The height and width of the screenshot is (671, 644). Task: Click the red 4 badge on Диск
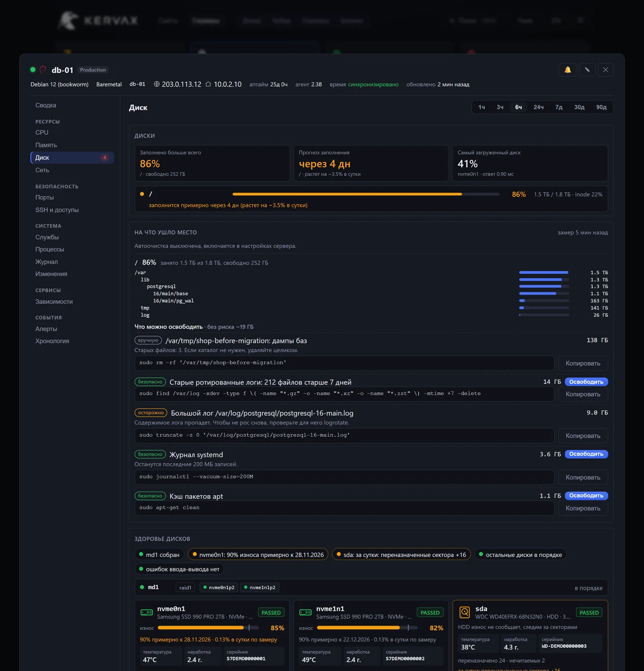[105, 157]
